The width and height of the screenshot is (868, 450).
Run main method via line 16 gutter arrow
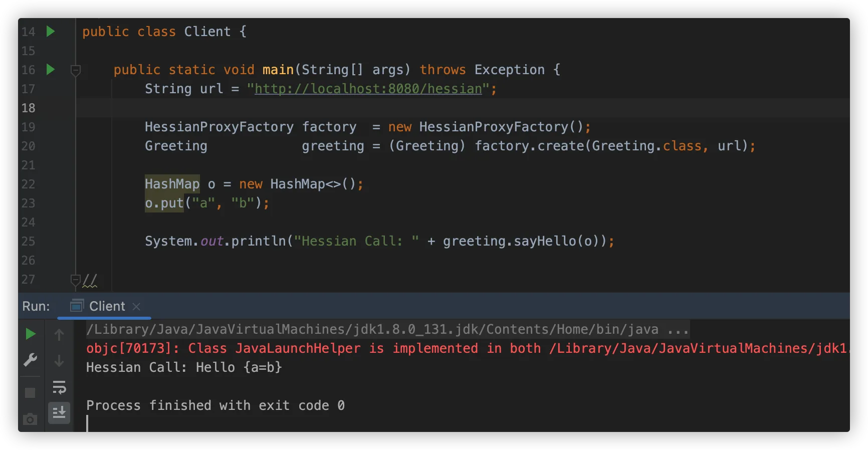pyautogui.click(x=50, y=69)
